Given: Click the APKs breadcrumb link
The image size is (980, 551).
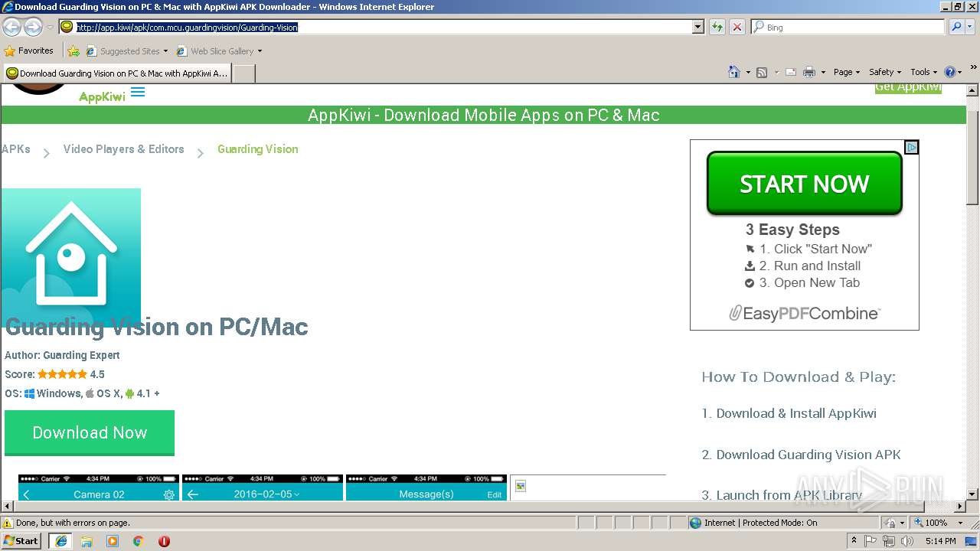Looking at the screenshot, I should pyautogui.click(x=15, y=149).
